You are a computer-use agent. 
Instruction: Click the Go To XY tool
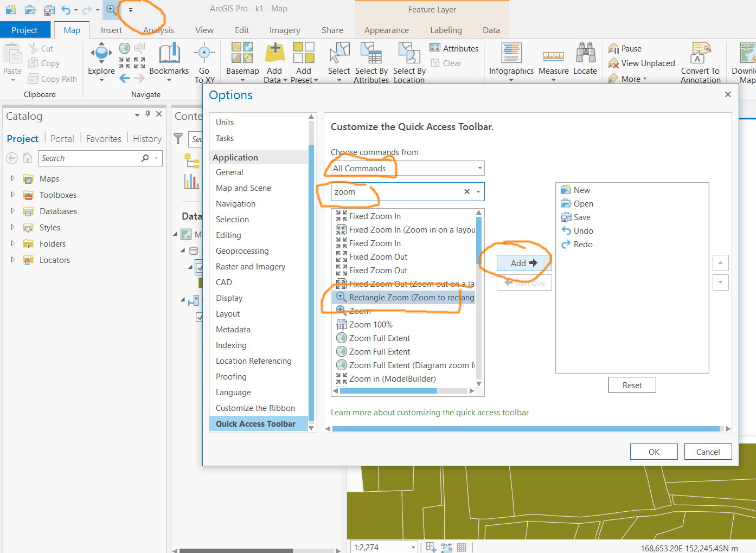[204, 63]
